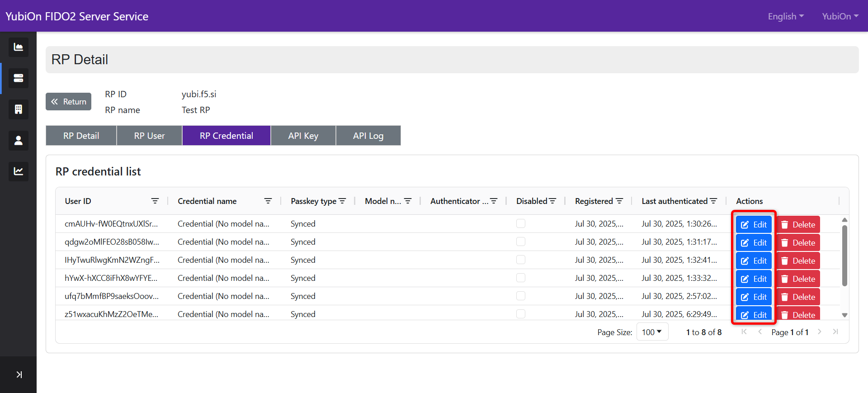The image size is (868, 393).
Task: Delete the hYwX-hXCC8iFhX8wYFYE credential
Action: pos(798,279)
